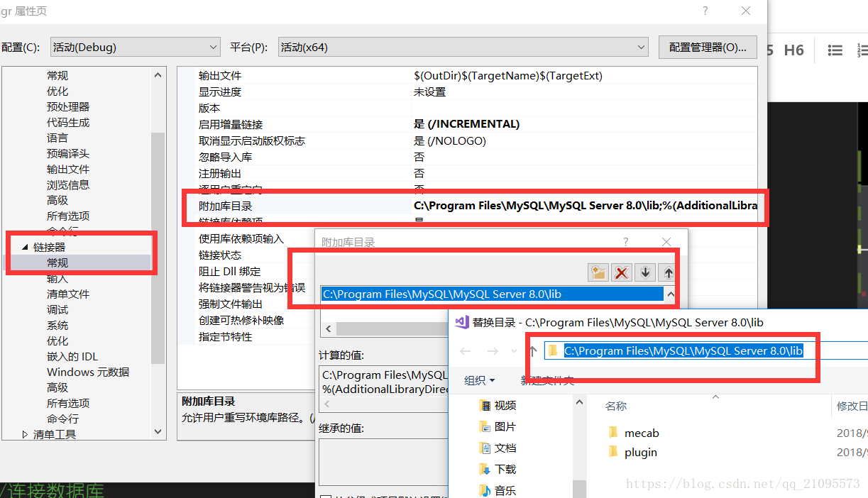Click the list view icon top right
The height and width of the screenshot is (498, 868).
tap(835, 50)
